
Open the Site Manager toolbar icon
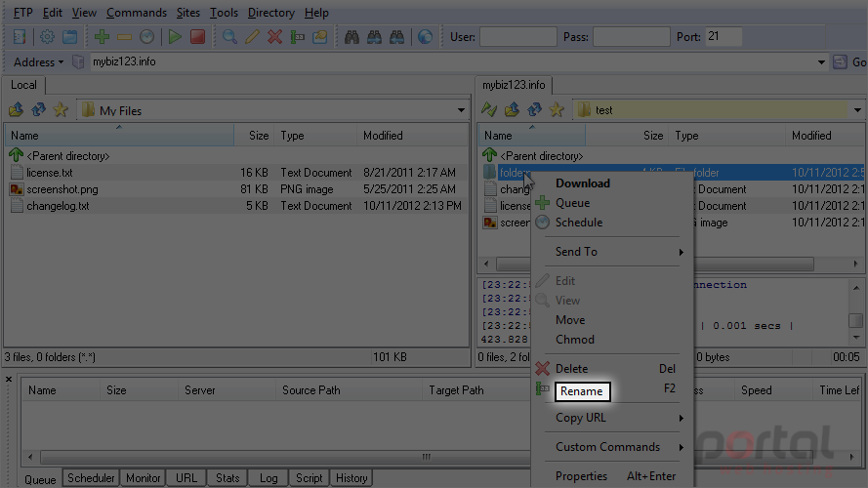(x=20, y=37)
